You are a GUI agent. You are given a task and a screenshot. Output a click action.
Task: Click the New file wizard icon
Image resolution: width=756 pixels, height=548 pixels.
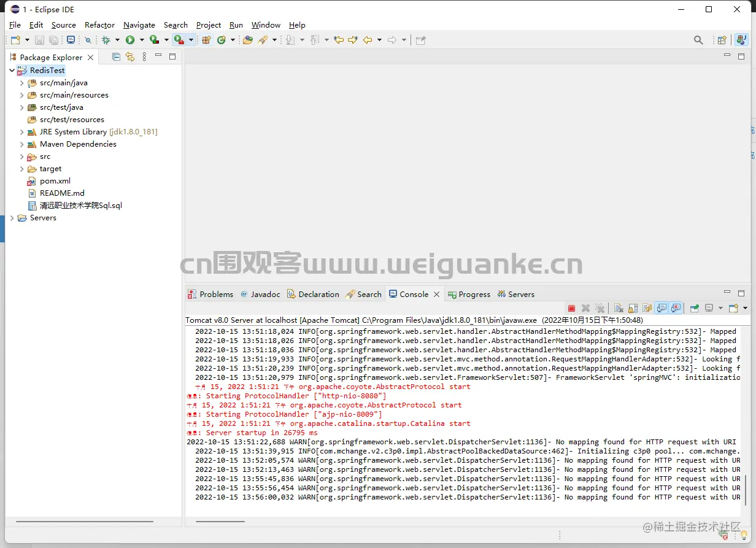tap(15, 40)
